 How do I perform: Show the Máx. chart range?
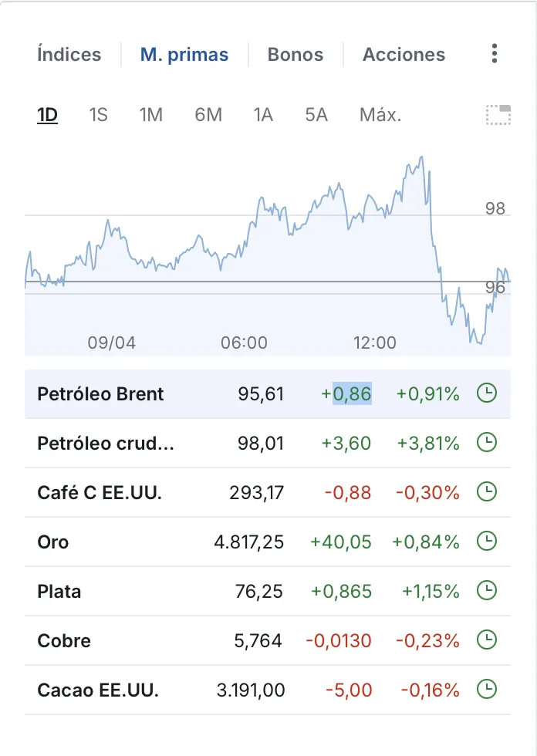point(380,115)
